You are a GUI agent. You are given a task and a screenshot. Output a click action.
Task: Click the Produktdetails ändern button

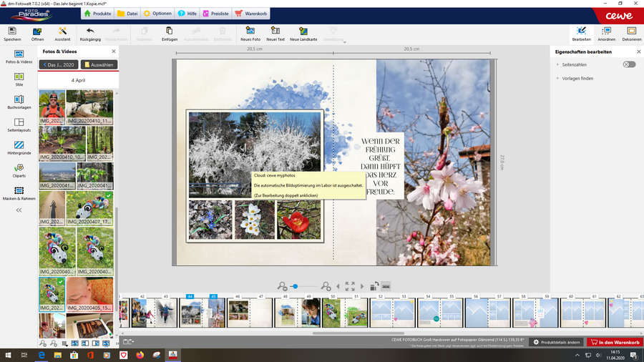pyautogui.click(x=557, y=342)
